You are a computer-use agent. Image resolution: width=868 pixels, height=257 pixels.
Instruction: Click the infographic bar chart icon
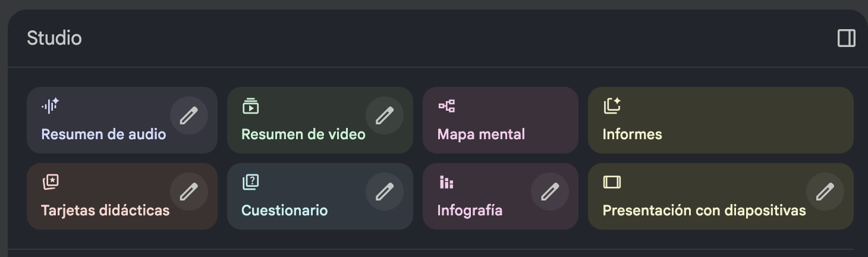(446, 182)
